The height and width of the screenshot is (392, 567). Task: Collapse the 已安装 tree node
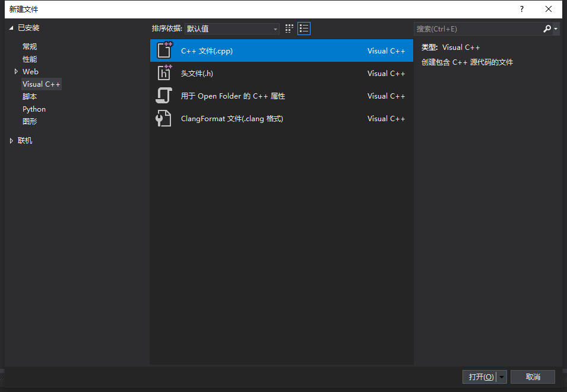[x=11, y=27]
